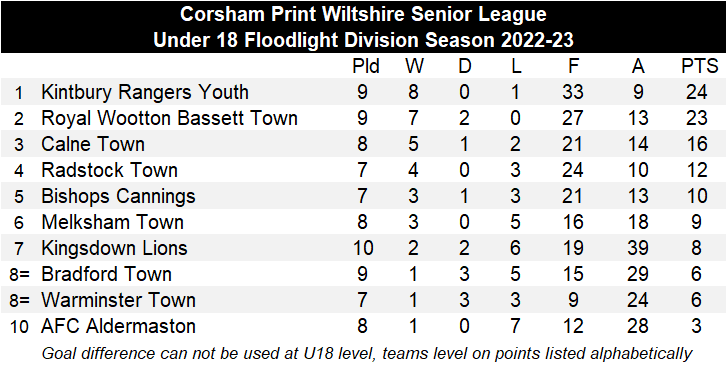This screenshot has width=726, height=365.
Task: Select Kintbury Rangers Youth team name
Action: (145, 92)
